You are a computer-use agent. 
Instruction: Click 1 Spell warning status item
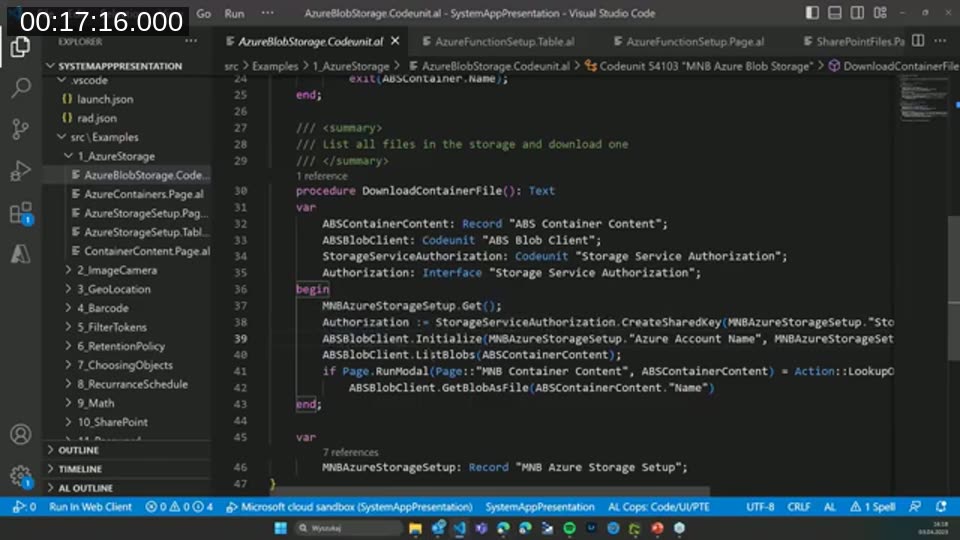[872, 507]
